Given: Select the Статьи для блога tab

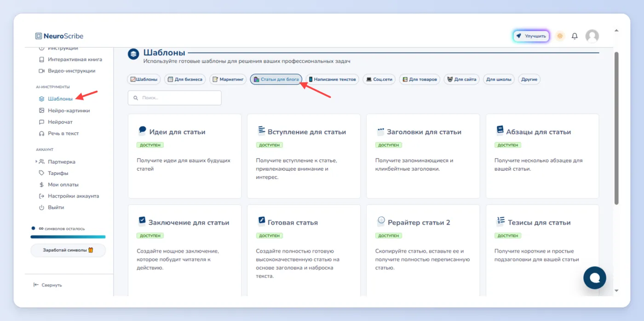Looking at the screenshot, I should [276, 80].
